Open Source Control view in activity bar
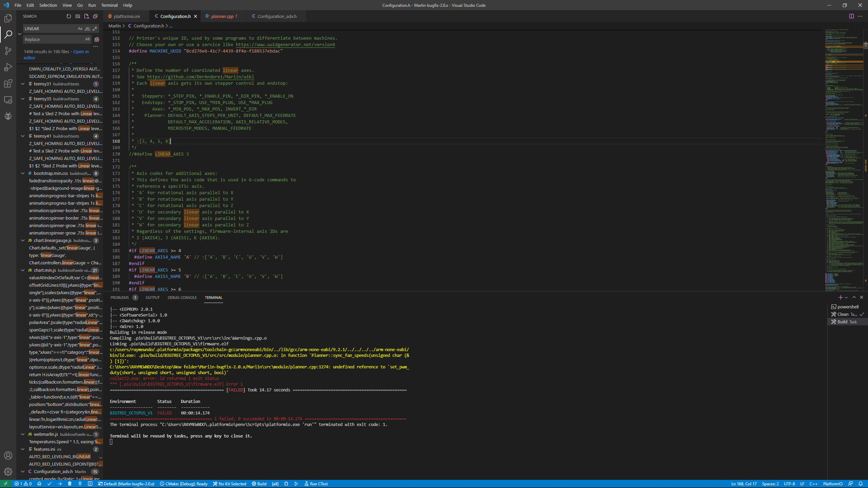 tap(8, 51)
